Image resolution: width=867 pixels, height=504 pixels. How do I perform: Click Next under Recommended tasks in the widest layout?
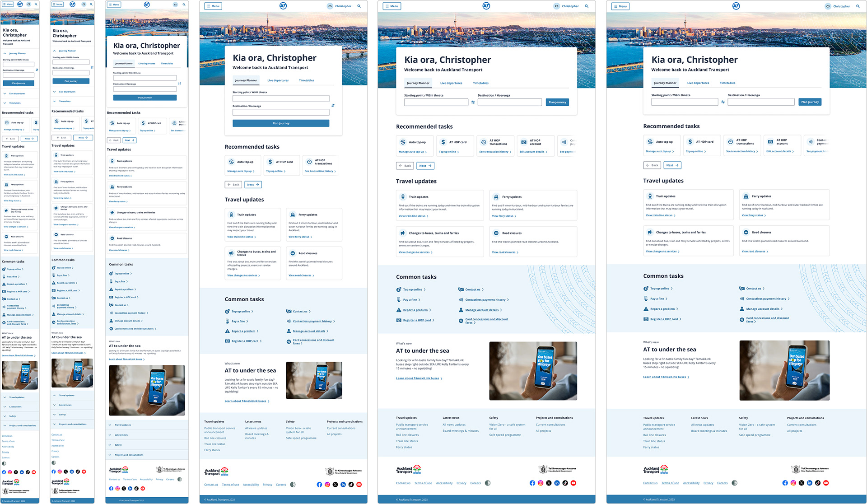672,165
